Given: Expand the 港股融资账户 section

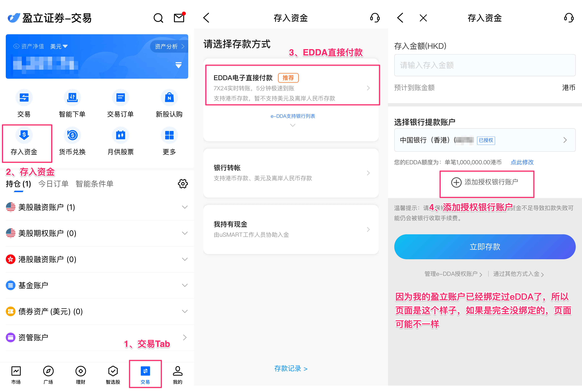Looking at the screenshot, I should point(185,259).
